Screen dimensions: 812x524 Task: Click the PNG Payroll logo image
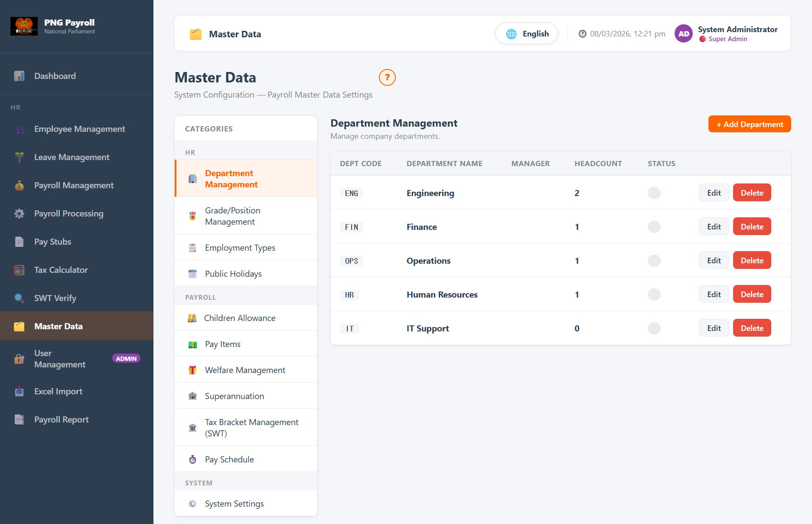(x=24, y=26)
